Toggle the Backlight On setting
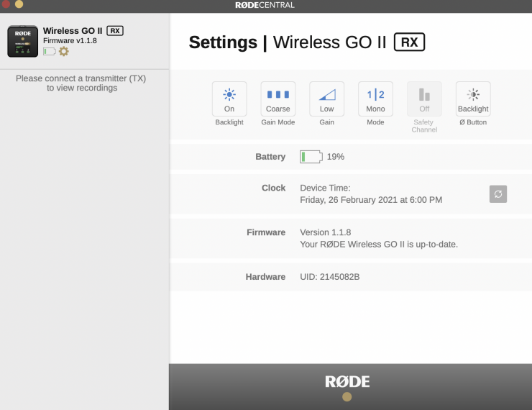The width and height of the screenshot is (532, 410). pos(229,99)
